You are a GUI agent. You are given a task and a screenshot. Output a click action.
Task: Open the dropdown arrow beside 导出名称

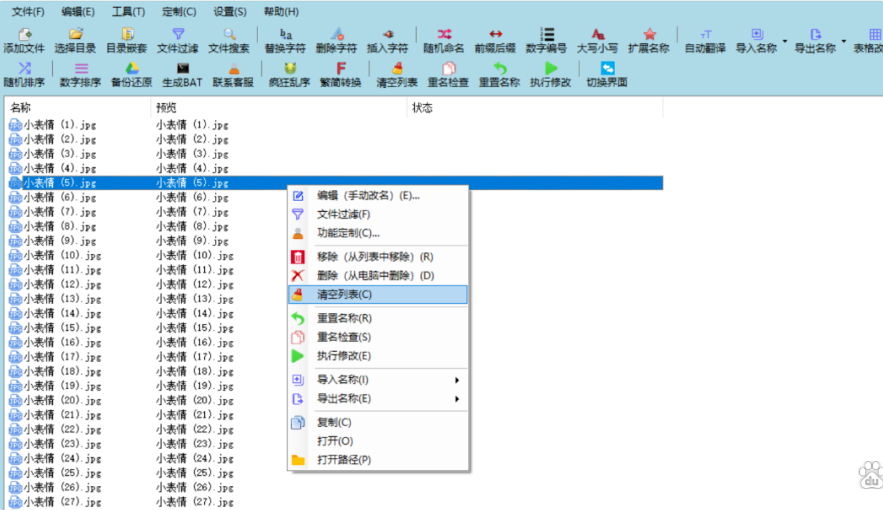tap(844, 41)
